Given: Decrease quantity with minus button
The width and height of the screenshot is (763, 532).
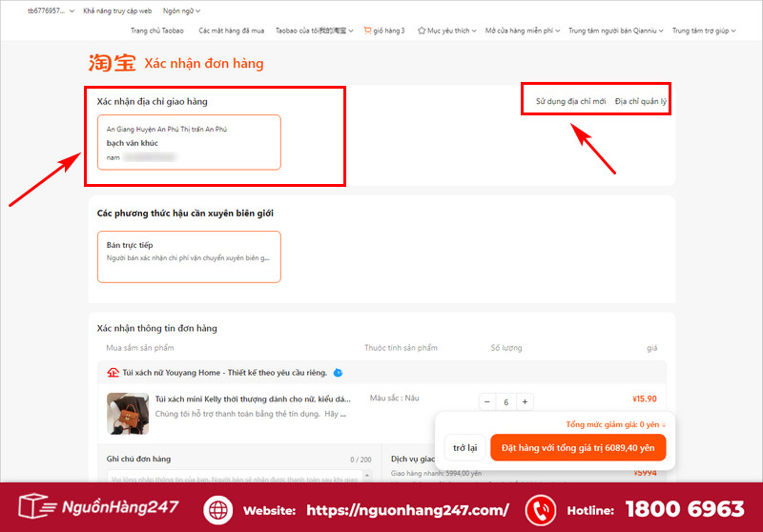Looking at the screenshot, I should pyautogui.click(x=488, y=401).
